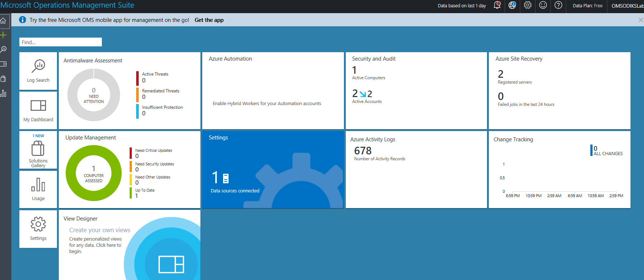Open the search icon in left sidebar
The width and height of the screenshot is (644, 280).
click(x=3, y=49)
